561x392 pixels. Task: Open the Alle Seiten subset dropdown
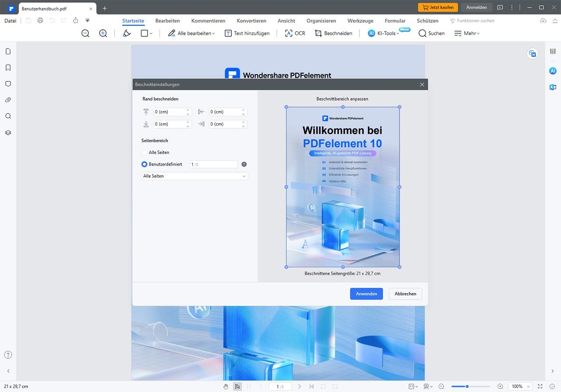195,176
